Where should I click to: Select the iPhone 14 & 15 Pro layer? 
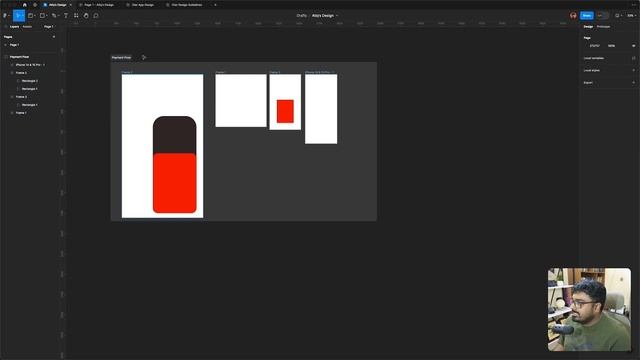30,65
